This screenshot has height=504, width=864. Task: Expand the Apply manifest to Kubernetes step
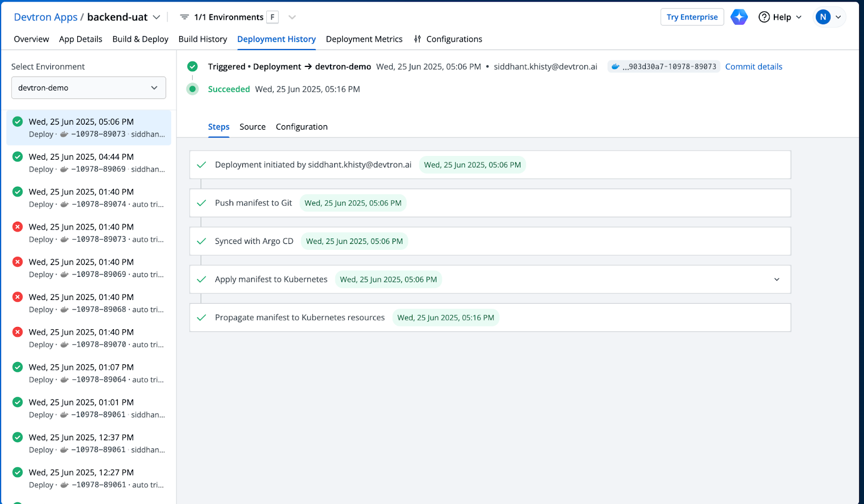click(777, 280)
